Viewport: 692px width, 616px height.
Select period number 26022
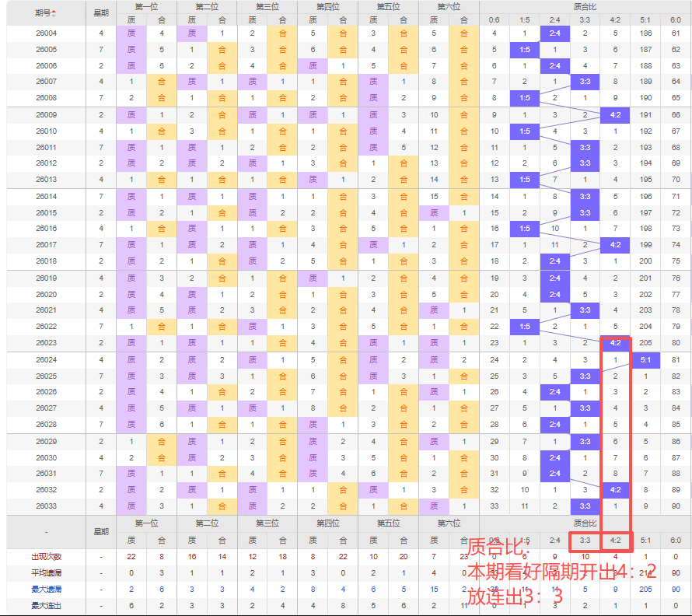[47, 327]
